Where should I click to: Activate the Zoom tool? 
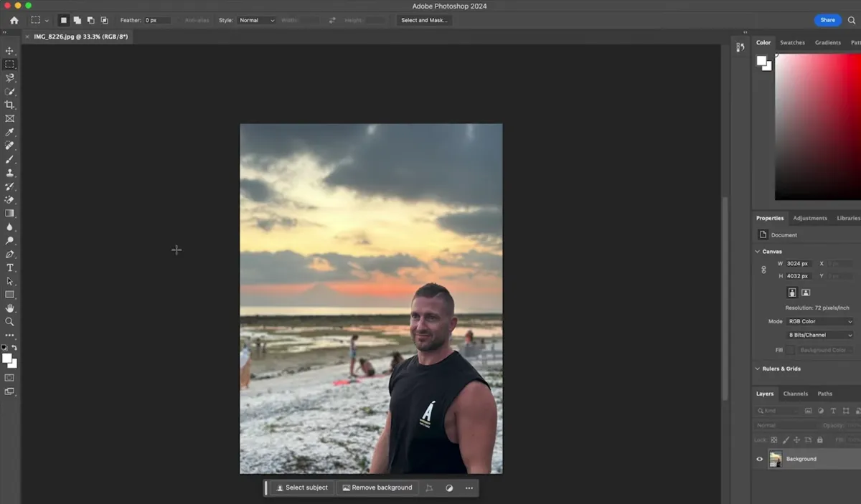10,322
